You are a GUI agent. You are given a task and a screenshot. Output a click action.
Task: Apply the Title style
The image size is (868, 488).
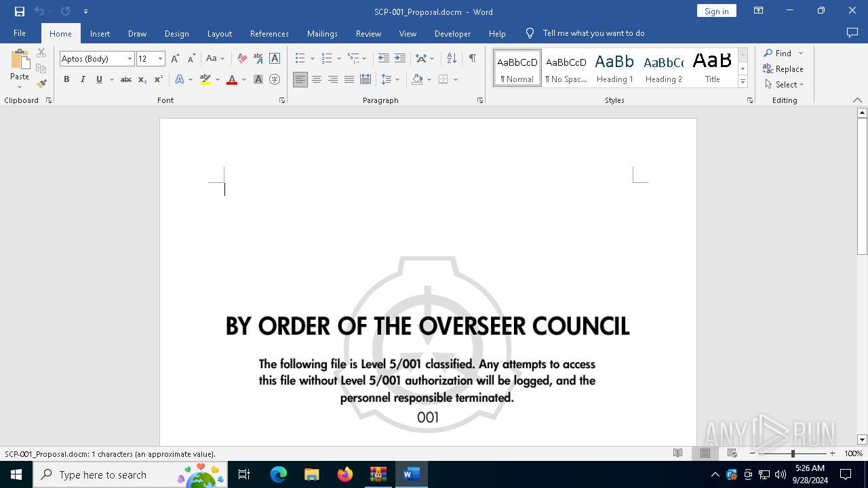click(713, 68)
